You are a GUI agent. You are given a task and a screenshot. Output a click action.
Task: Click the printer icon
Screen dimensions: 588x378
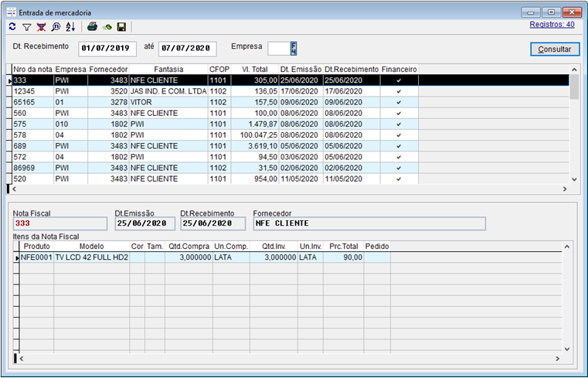tap(92, 27)
